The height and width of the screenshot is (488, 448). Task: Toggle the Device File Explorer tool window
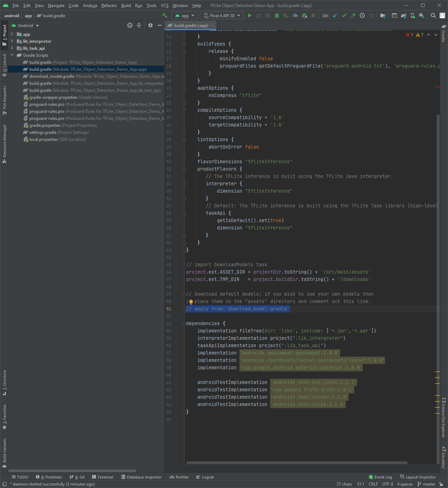pos(443,418)
